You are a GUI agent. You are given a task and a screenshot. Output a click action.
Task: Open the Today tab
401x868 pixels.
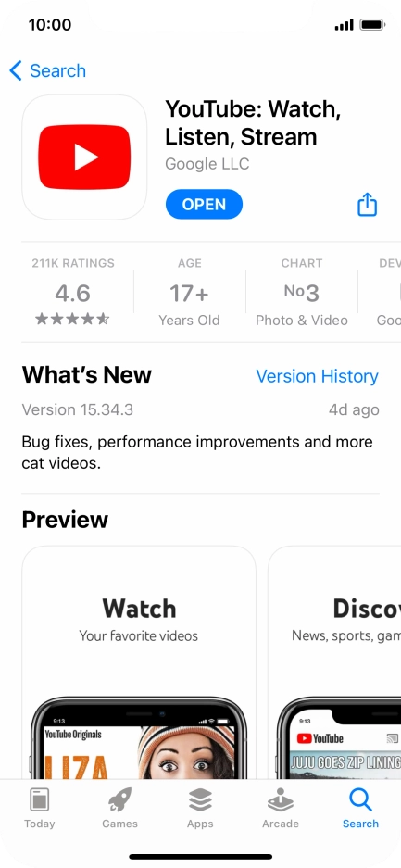pos(40,808)
